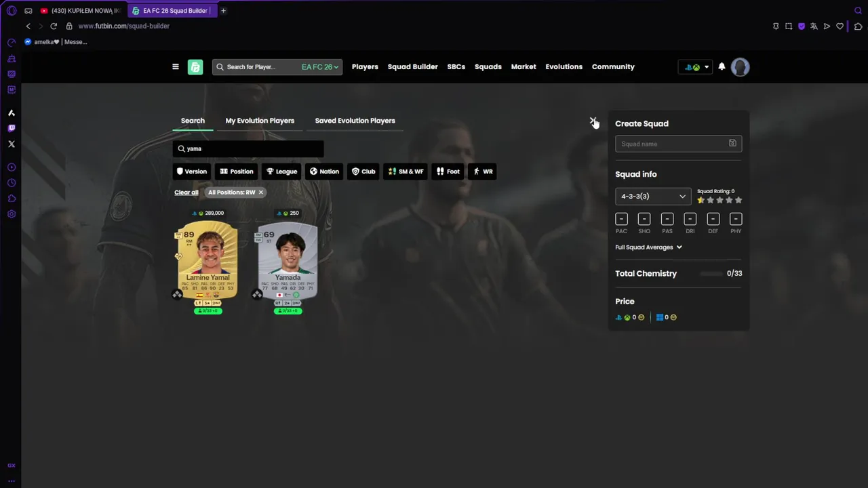Select the Lamine Yamal player card

(x=208, y=260)
